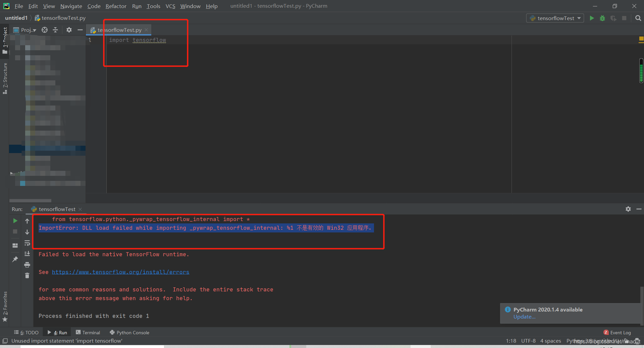Open the Help menu
Viewport: 644px width, 348px height.
point(212,6)
